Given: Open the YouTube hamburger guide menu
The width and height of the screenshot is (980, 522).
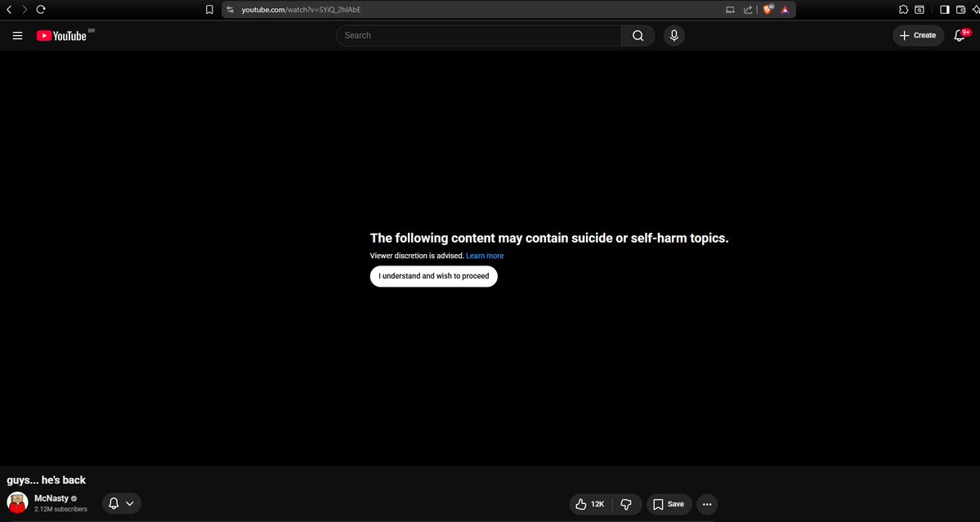Looking at the screenshot, I should [17, 36].
